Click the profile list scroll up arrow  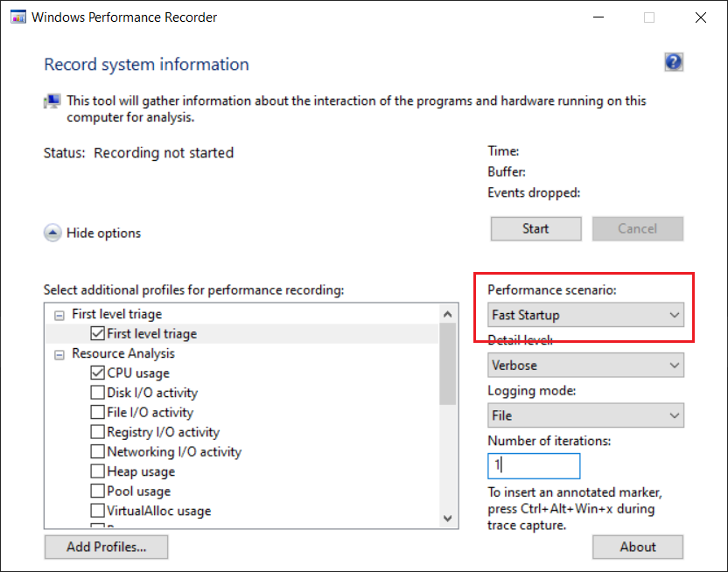(448, 314)
